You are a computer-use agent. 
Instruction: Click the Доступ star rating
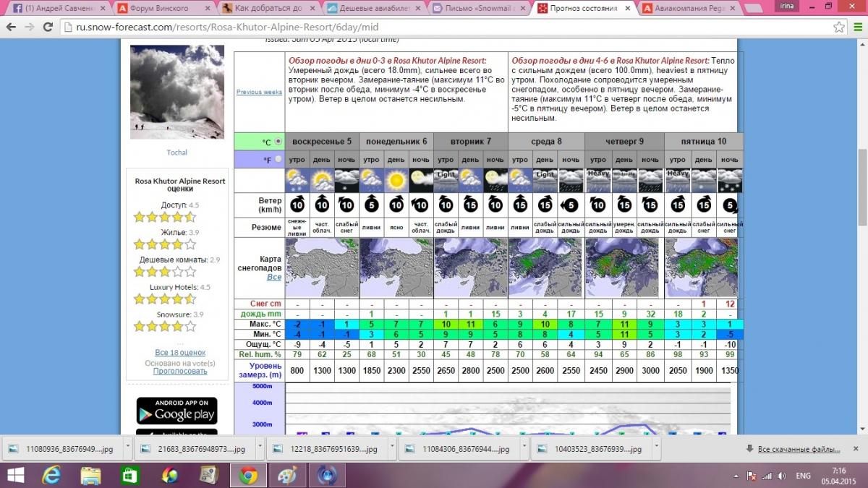click(166, 217)
